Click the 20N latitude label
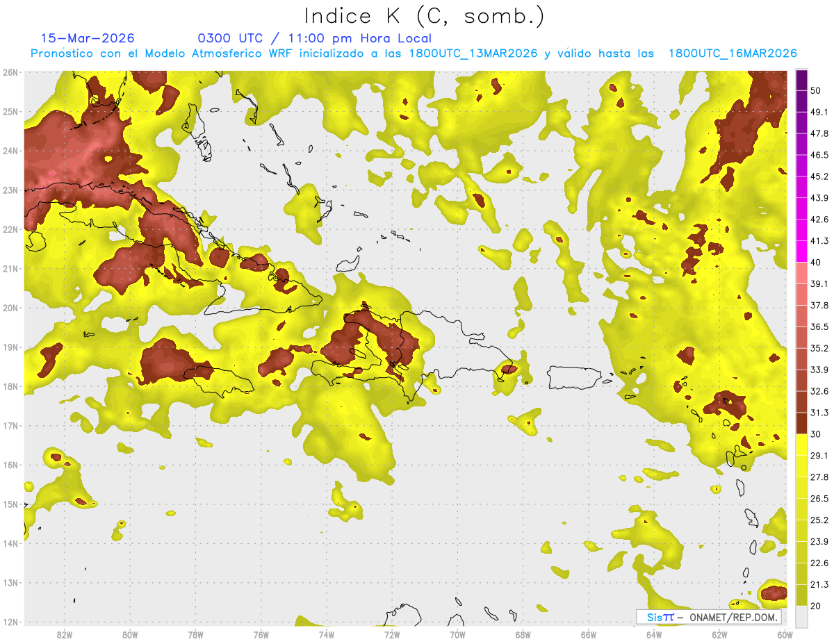Image resolution: width=834 pixels, height=644 pixels. pyautogui.click(x=10, y=308)
